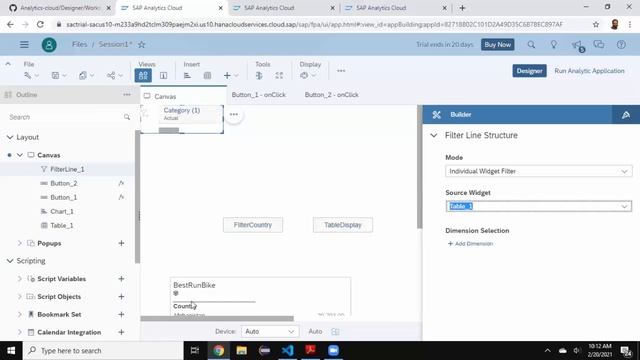This screenshot has width=640, height=360.
Task: Collapse Filter Line Structure section
Action: [x=433, y=136]
